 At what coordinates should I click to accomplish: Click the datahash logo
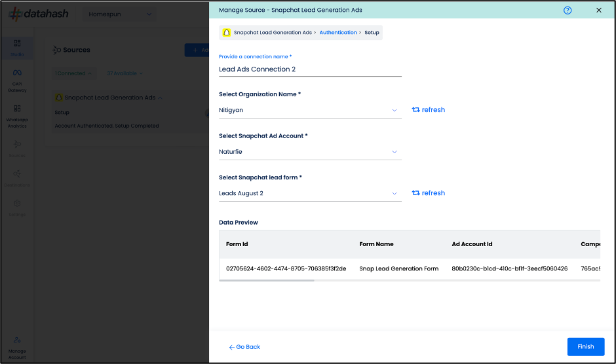click(x=39, y=14)
